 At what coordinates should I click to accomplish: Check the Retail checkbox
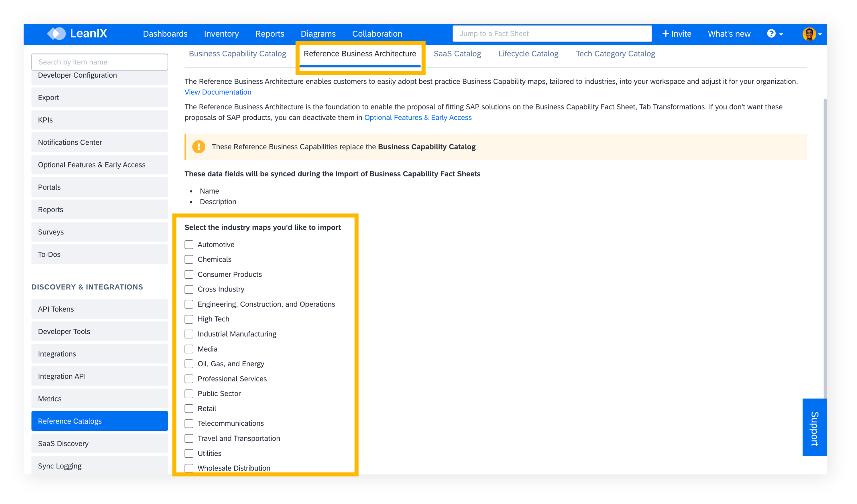point(189,408)
